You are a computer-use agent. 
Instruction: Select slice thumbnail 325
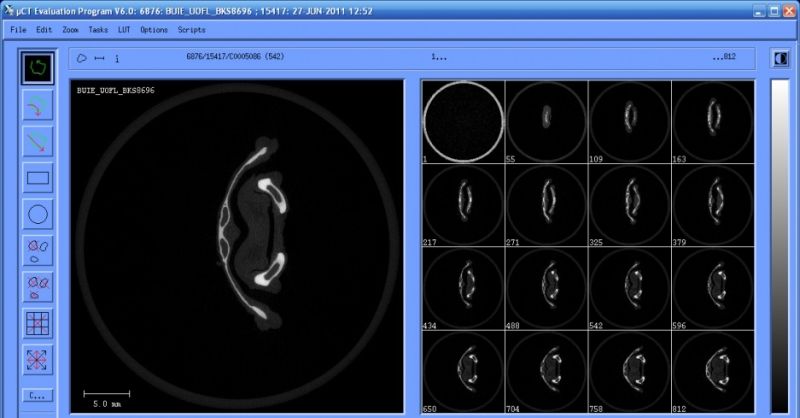click(x=630, y=205)
